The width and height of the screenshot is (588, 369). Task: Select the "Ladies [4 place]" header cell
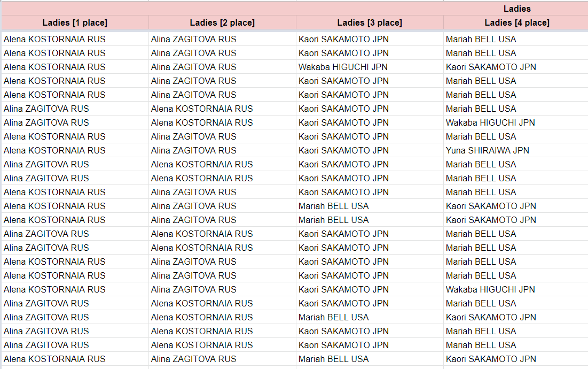[516, 22]
